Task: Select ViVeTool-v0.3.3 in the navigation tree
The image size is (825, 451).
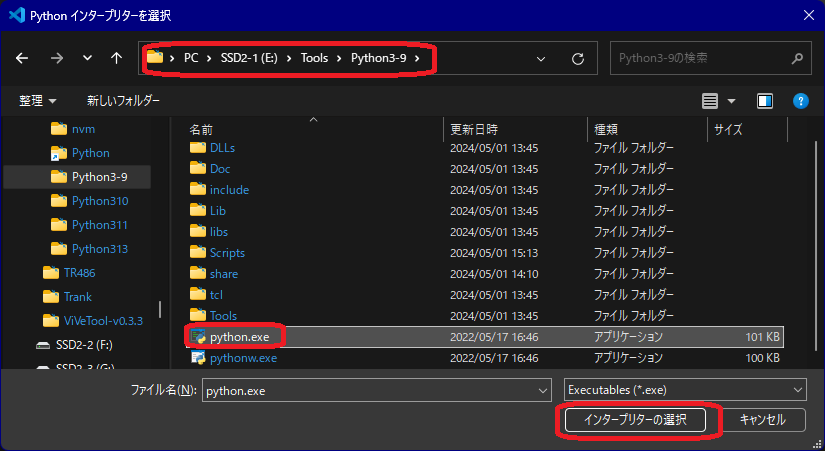Action: tap(93, 320)
